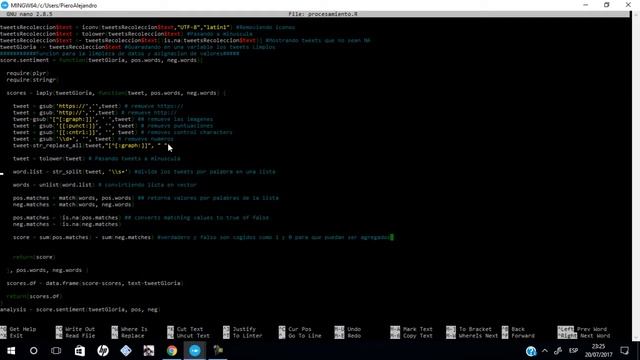
Task: Place cursor on 'require(plyr)' line
Action: (28, 73)
